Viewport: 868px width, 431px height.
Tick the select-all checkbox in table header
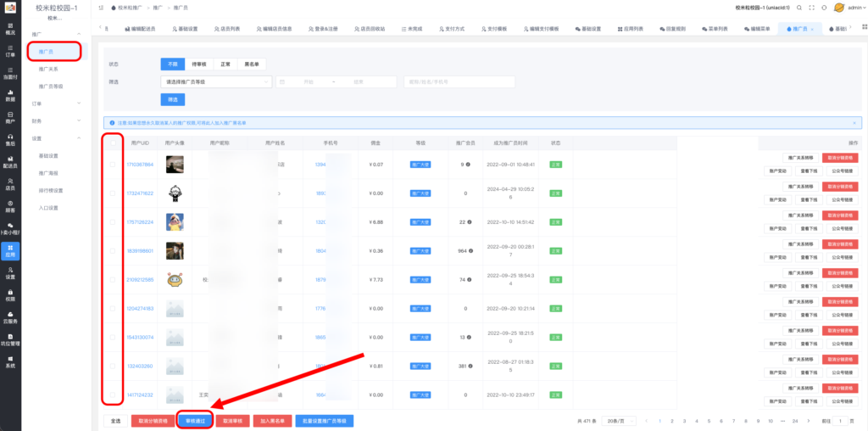(113, 143)
